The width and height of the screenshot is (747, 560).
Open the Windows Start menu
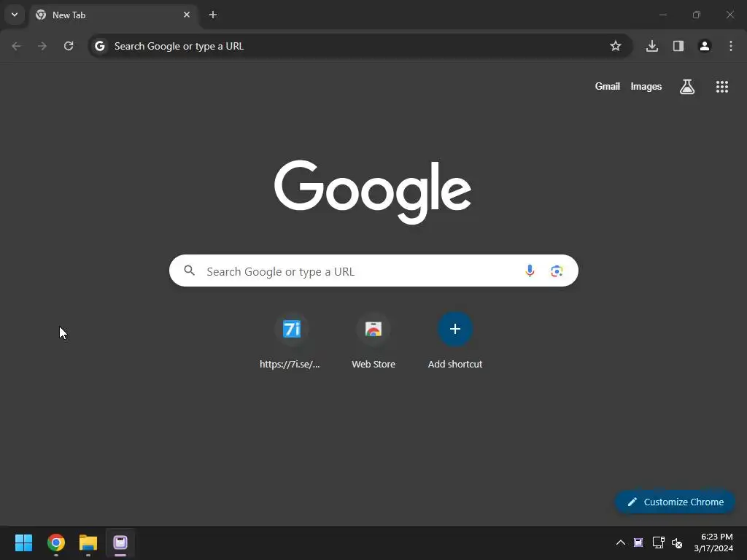tap(23, 542)
